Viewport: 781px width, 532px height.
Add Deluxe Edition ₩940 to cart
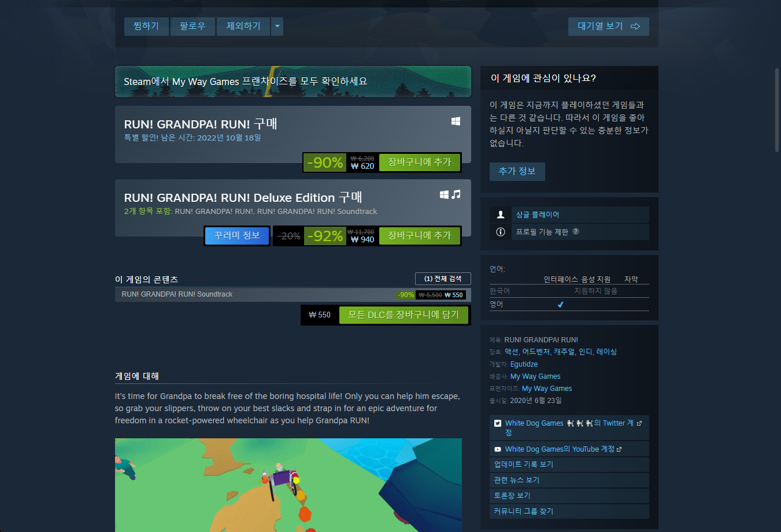tap(420, 235)
